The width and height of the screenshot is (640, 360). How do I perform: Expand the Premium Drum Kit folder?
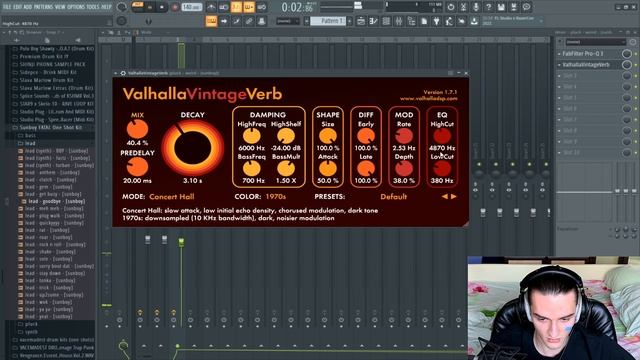44,56
